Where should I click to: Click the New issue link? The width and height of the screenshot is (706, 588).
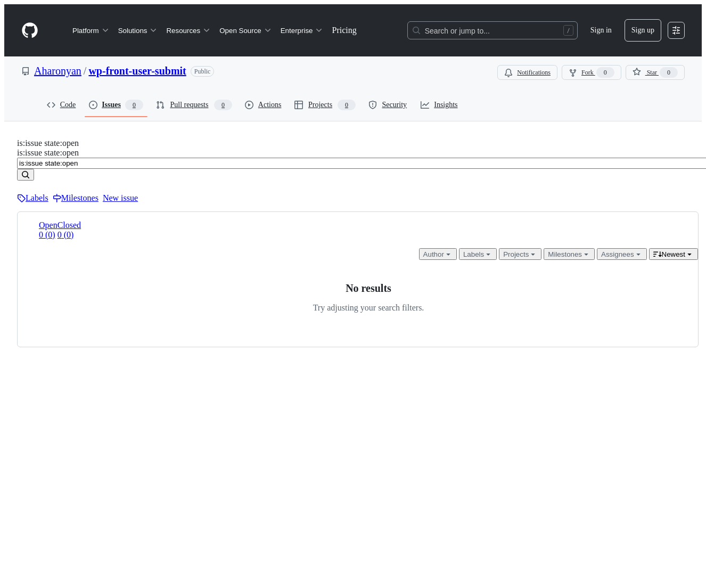click(x=120, y=198)
